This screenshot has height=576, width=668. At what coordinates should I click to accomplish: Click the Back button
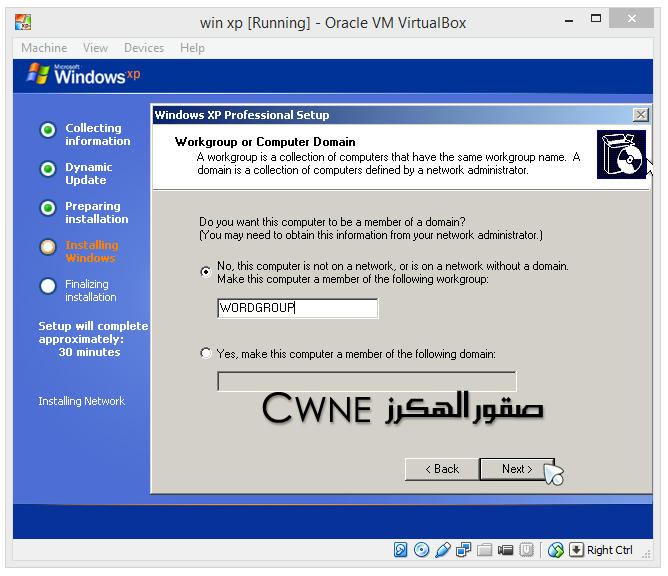pyautogui.click(x=442, y=469)
